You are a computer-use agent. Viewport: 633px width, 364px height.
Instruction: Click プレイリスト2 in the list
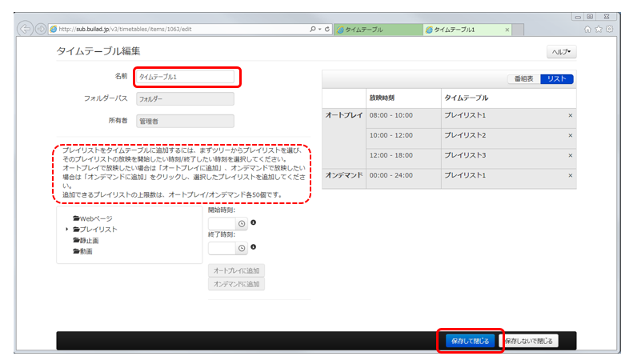[465, 135]
